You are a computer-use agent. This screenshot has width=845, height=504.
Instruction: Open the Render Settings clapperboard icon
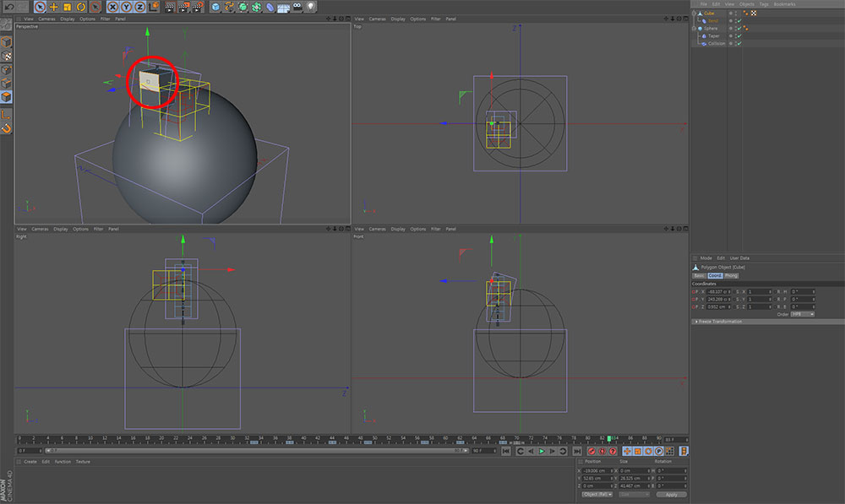[x=198, y=7]
